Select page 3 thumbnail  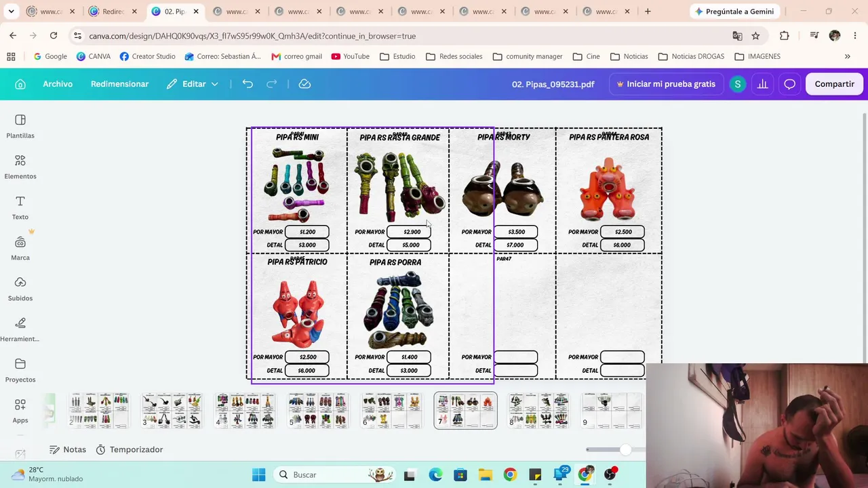coord(172,411)
